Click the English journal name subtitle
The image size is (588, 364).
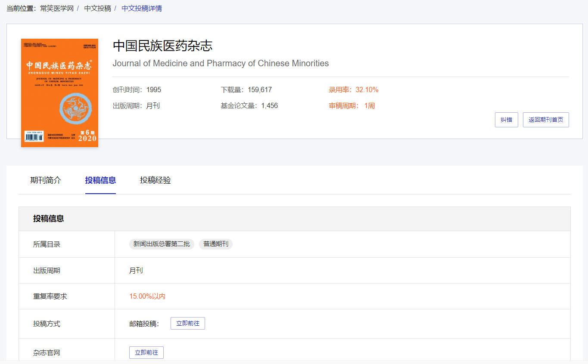point(221,64)
